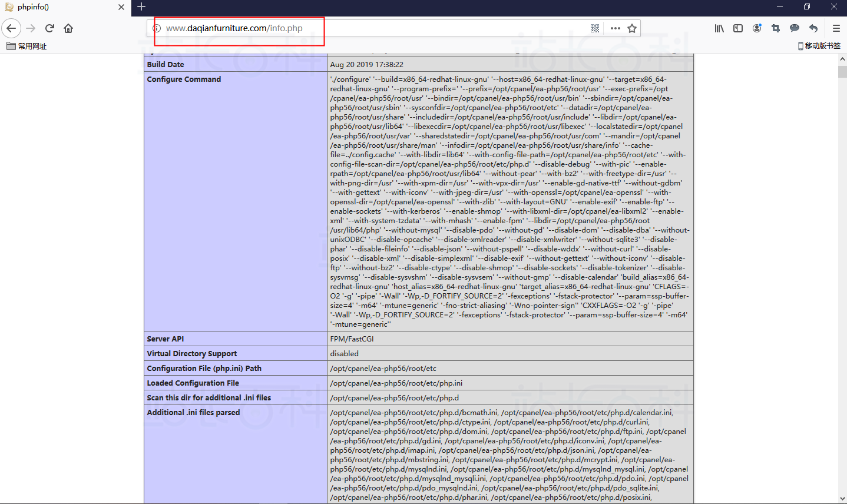Toggle the sidebar view icon
847x504 pixels.
(738, 28)
